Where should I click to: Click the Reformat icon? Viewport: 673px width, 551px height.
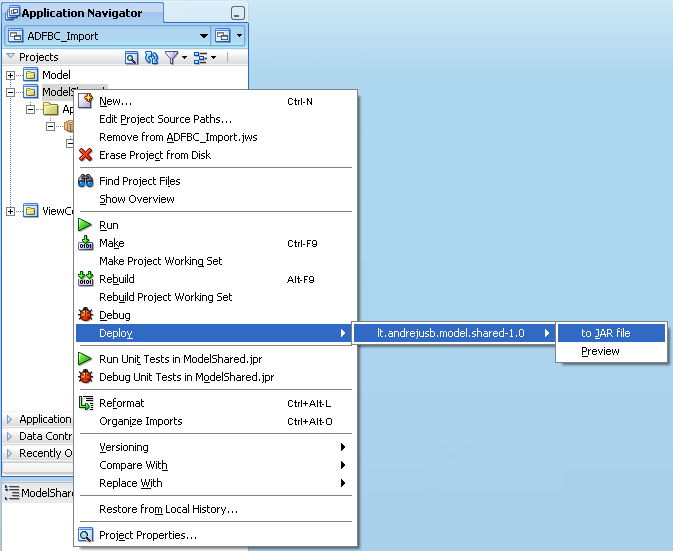point(86,403)
